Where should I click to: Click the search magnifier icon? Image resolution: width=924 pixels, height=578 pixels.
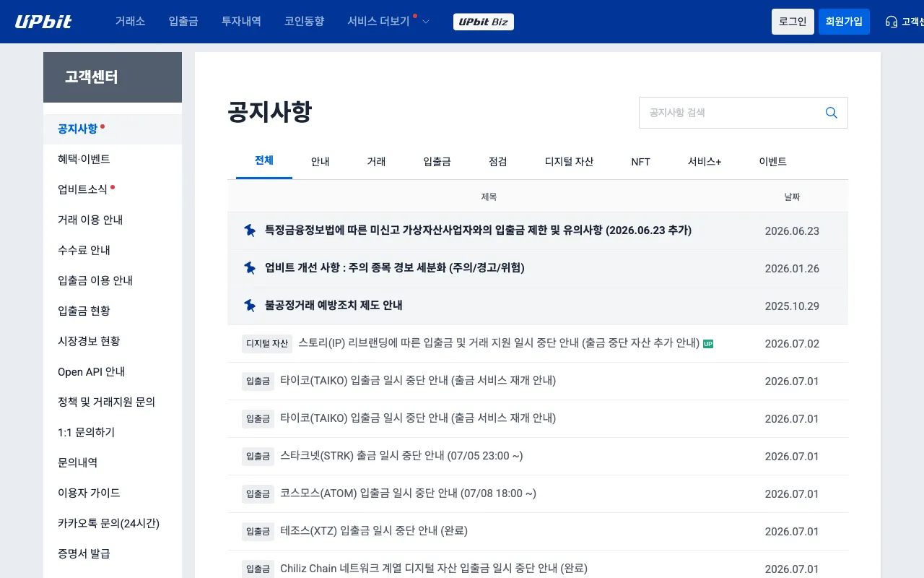pyautogui.click(x=831, y=113)
